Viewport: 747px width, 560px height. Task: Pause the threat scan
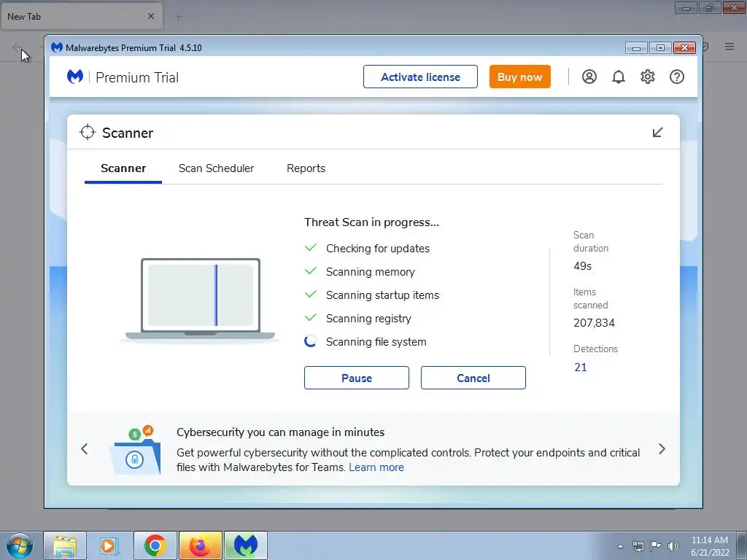[356, 378]
